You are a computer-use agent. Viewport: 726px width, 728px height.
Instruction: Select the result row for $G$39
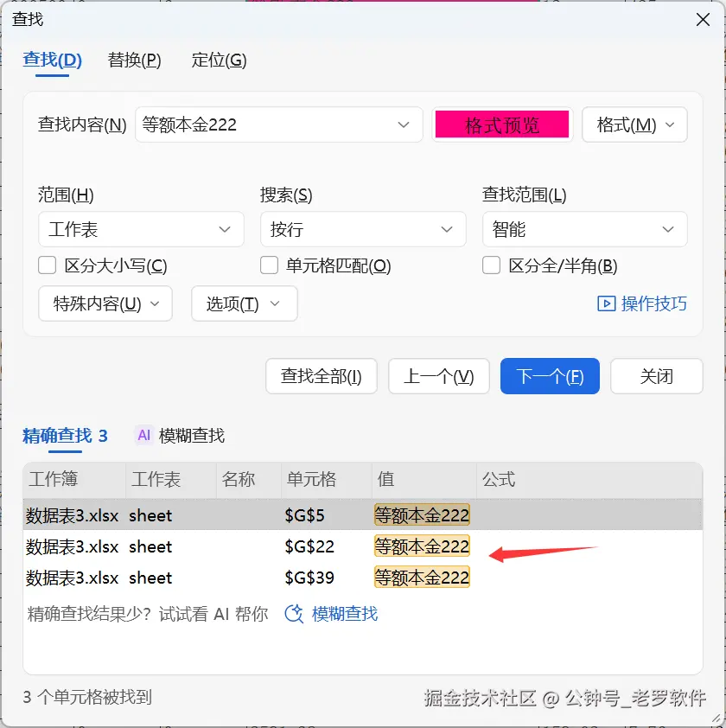point(362,577)
